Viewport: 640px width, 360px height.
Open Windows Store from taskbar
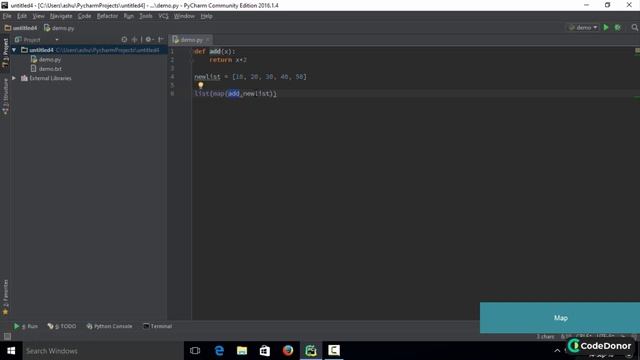265,351
